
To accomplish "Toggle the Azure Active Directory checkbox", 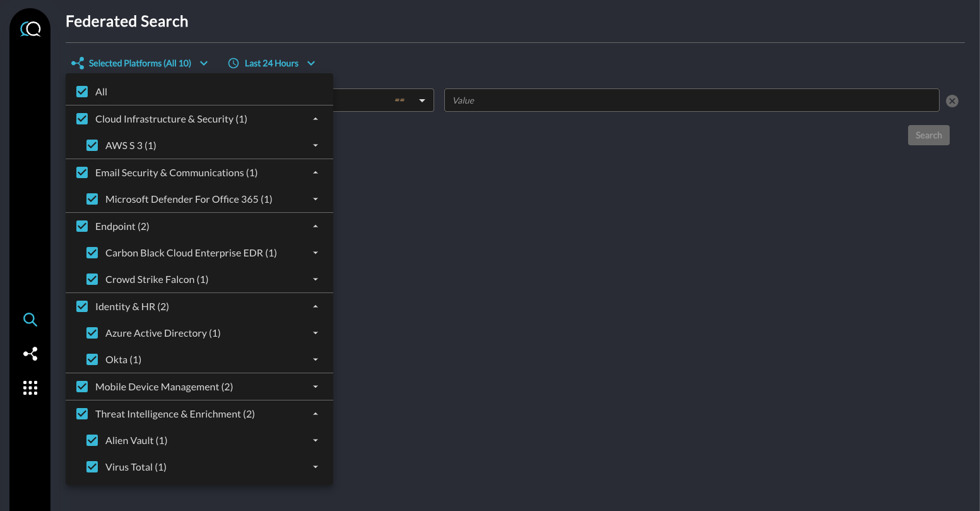I will coord(92,333).
